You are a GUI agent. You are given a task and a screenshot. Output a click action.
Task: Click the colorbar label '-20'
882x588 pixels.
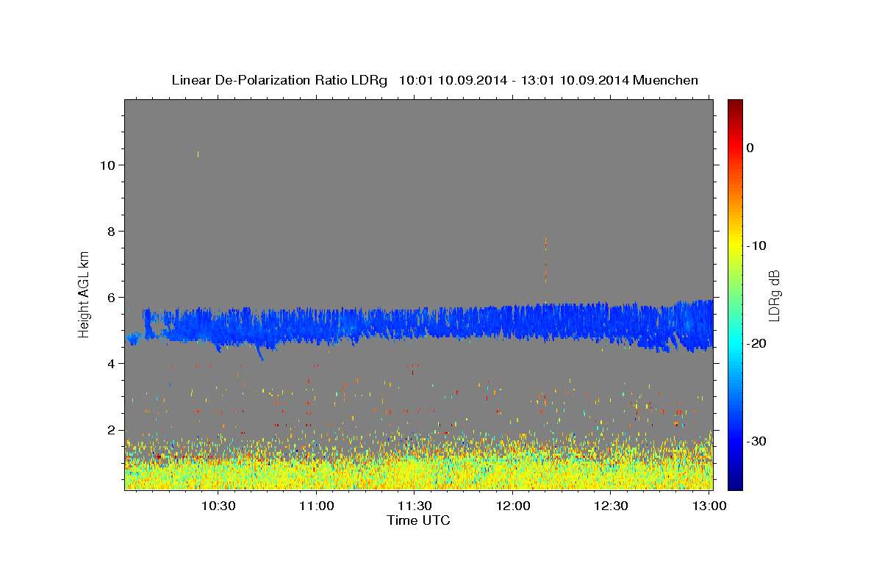pos(756,343)
